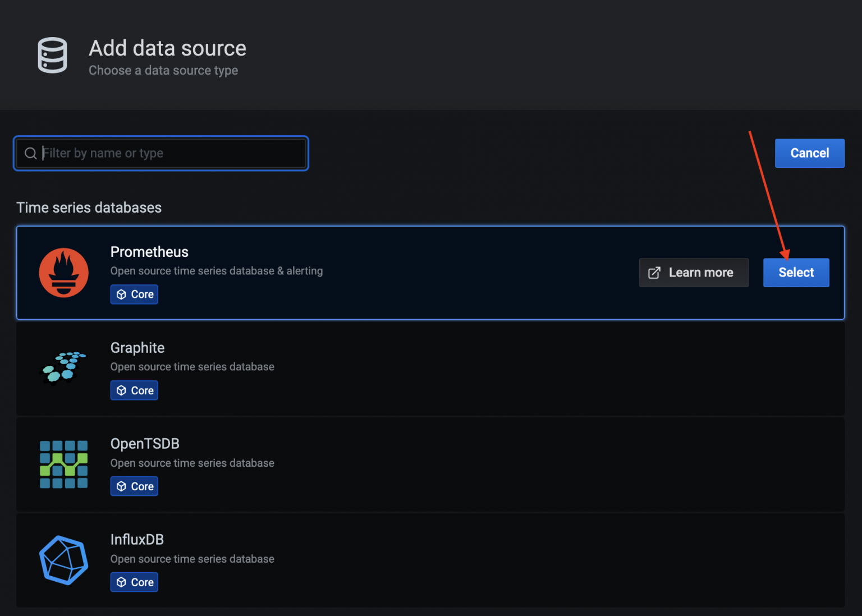Click the 'Time series databases' section heading

click(x=89, y=208)
